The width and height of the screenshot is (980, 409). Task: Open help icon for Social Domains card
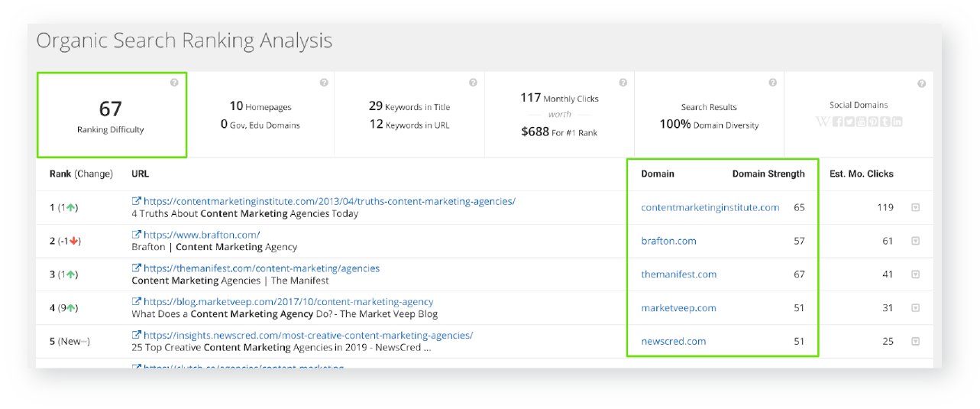922,83
